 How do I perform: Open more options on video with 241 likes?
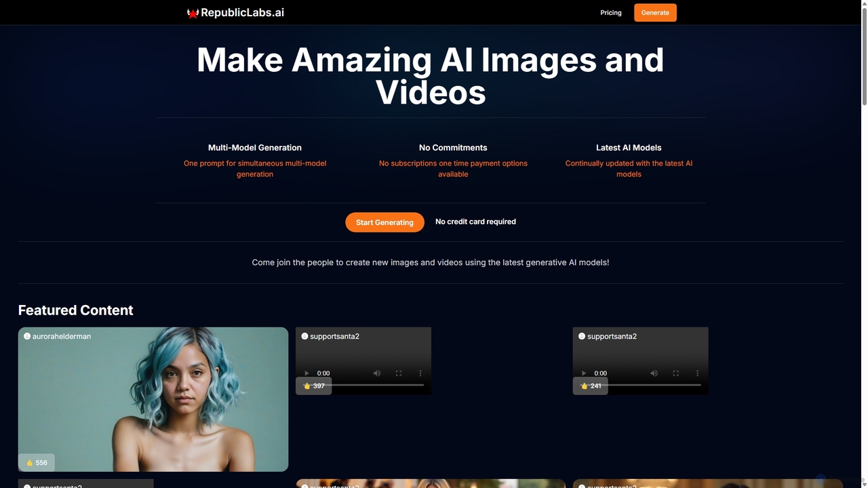(x=698, y=373)
